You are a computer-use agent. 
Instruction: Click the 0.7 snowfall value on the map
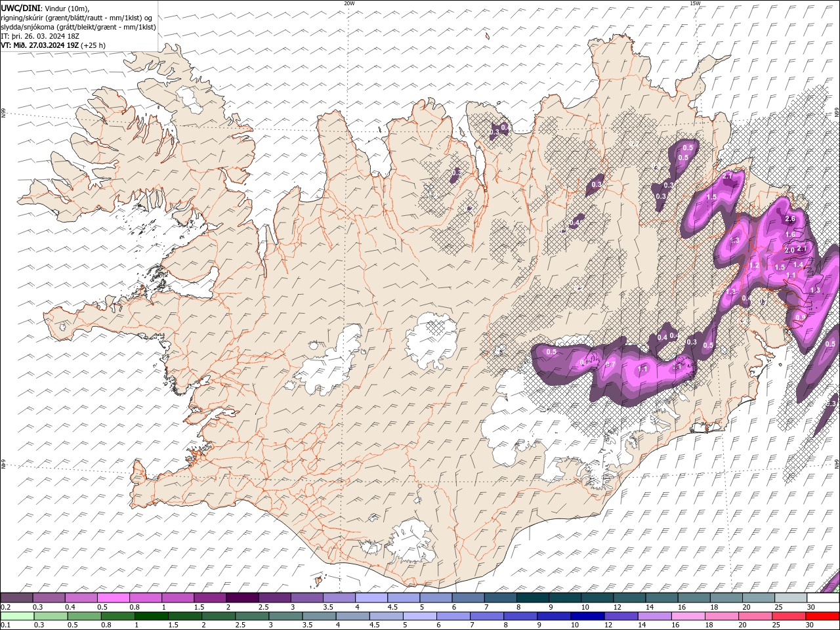[610, 364]
